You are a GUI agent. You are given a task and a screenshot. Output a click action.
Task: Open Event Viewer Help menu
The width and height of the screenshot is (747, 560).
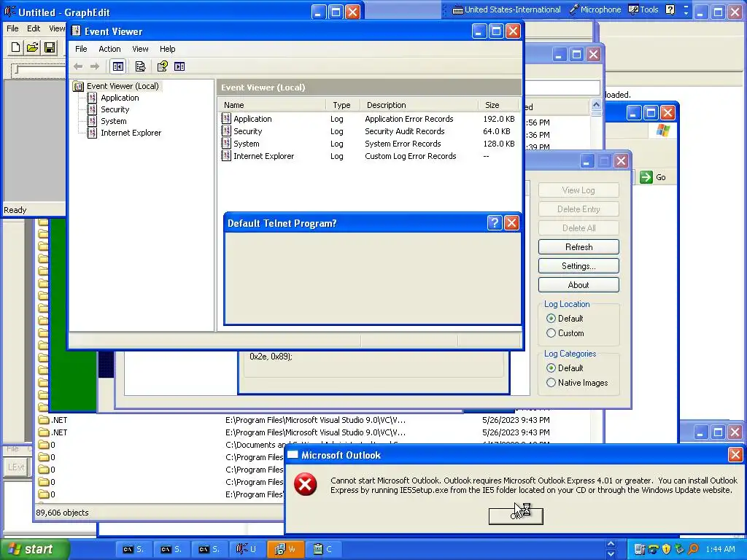pos(167,49)
